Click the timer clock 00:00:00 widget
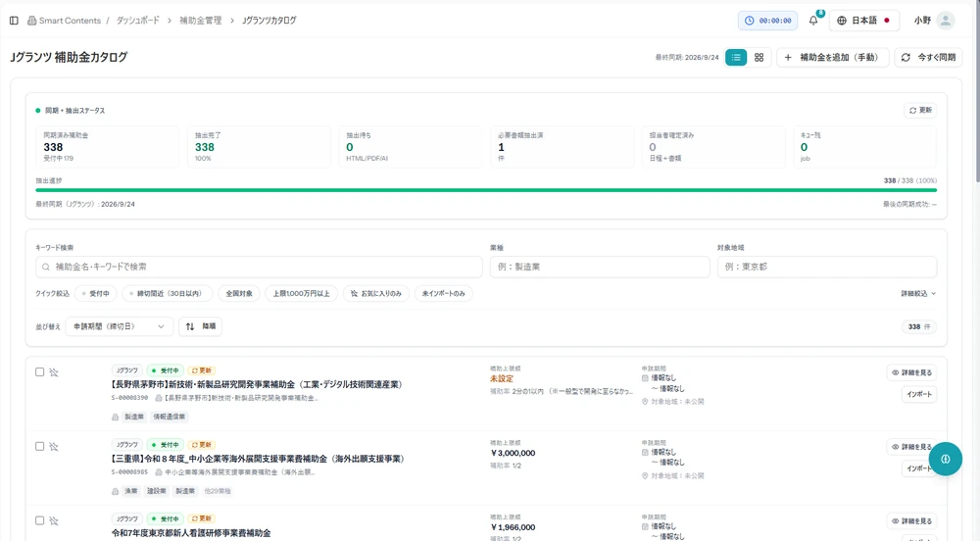The image size is (980, 541). point(767,21)
